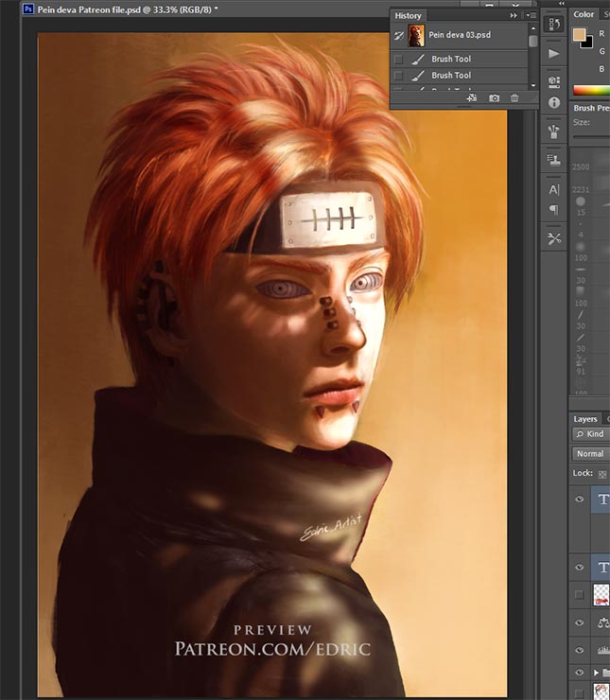Viewport: 610px width, 700px height.
Task: Select the checkered layer thumbnail
Action: [601, 595]
